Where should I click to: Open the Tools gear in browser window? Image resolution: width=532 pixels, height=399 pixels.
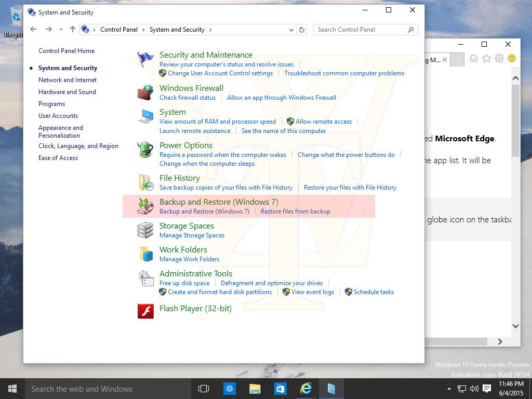pos(499,58)
